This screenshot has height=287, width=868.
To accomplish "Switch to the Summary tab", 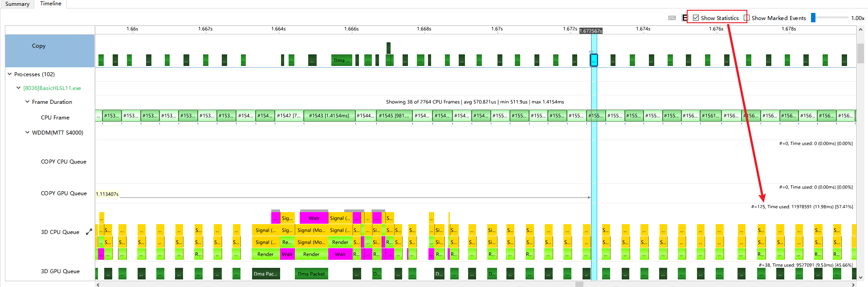I will pyautogui.click(x=17, y=4).
